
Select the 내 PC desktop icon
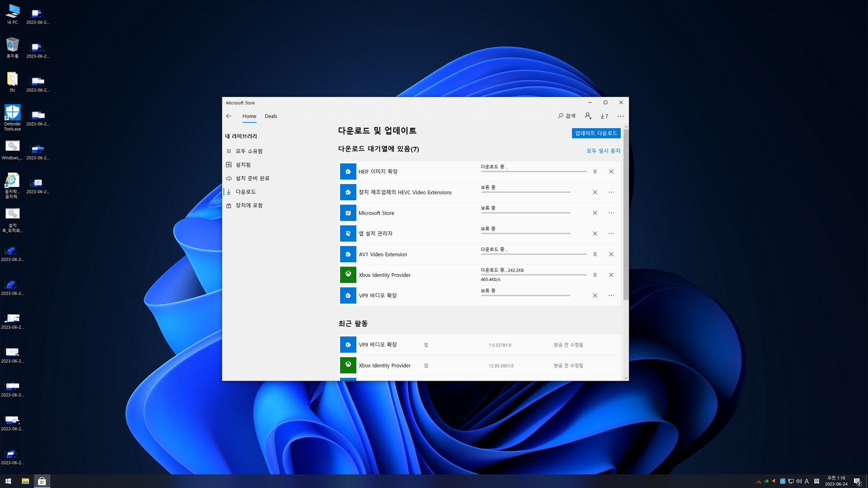pyautogui.click(x=13, y=14)
